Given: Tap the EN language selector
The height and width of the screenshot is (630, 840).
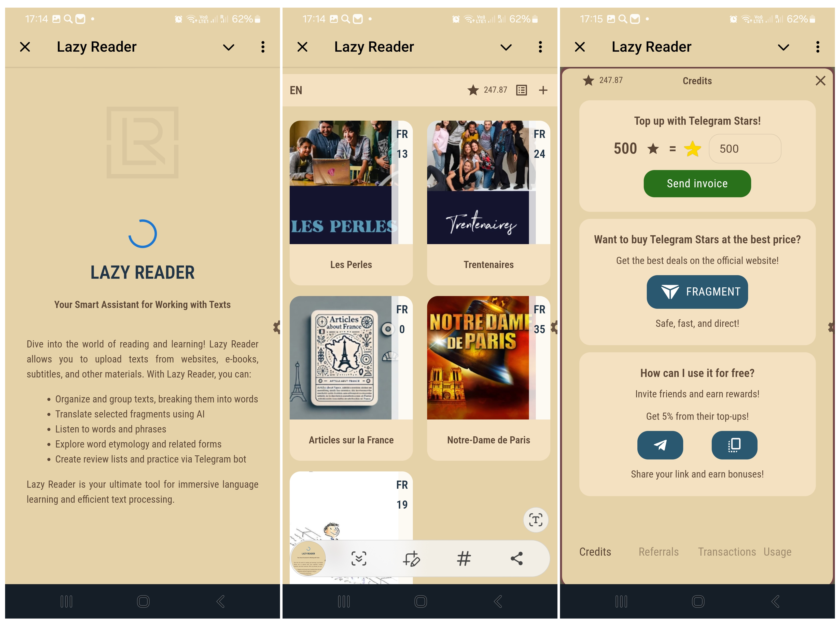Looking at the screenshot, I should (296, 90).
